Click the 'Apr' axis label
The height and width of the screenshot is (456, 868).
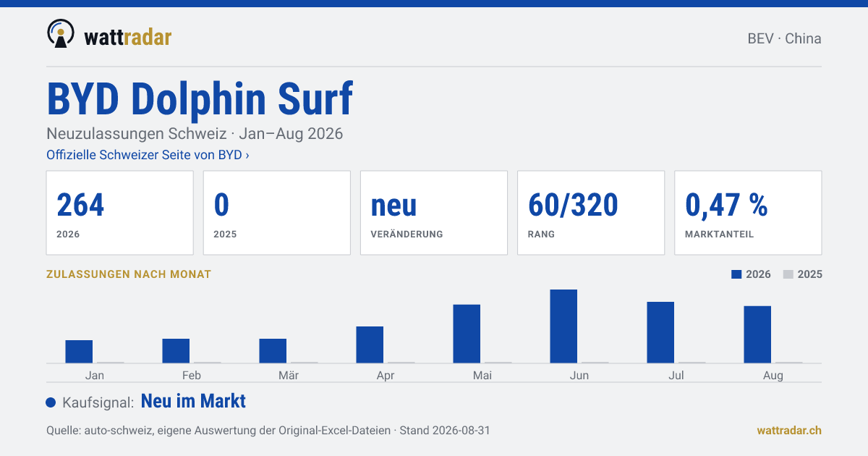pos(386,375)
